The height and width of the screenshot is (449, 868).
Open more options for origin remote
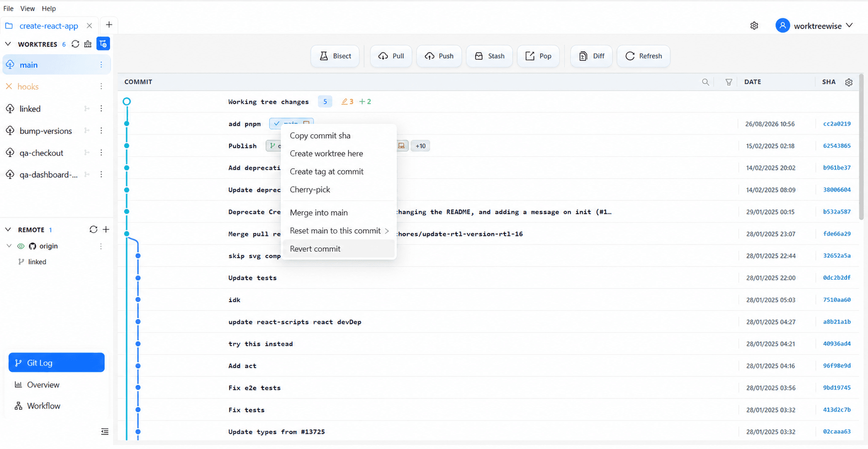click(x=101, y=246)
